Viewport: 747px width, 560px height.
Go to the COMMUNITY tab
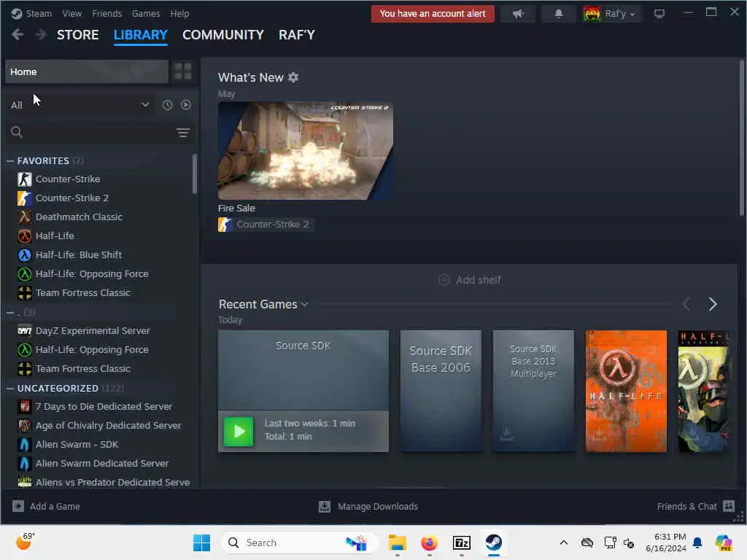[223, 35]
